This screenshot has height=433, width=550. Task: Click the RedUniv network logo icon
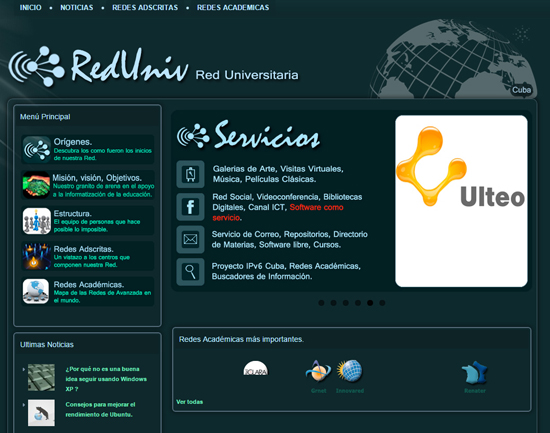36,67
